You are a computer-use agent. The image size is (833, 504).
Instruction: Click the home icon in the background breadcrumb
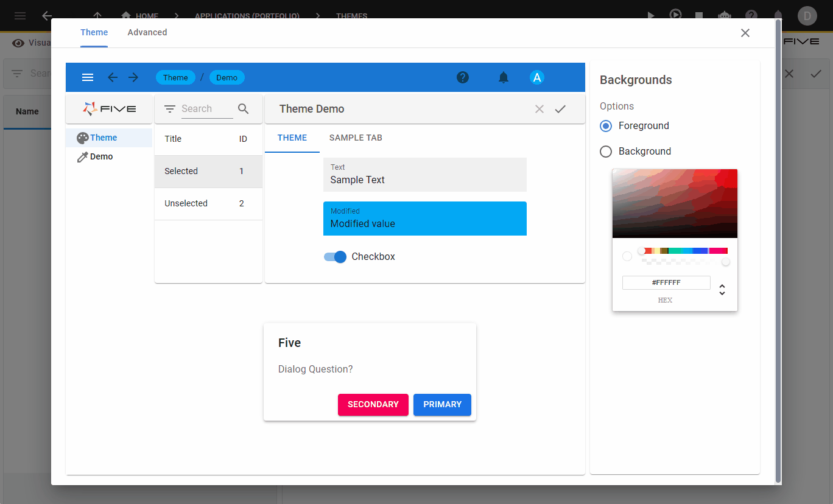pos(126,16)
